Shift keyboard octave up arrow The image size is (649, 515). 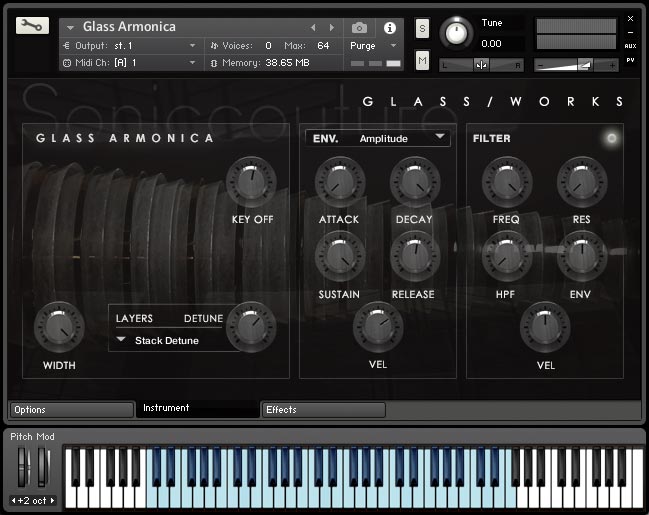click(x=53, y=501)
